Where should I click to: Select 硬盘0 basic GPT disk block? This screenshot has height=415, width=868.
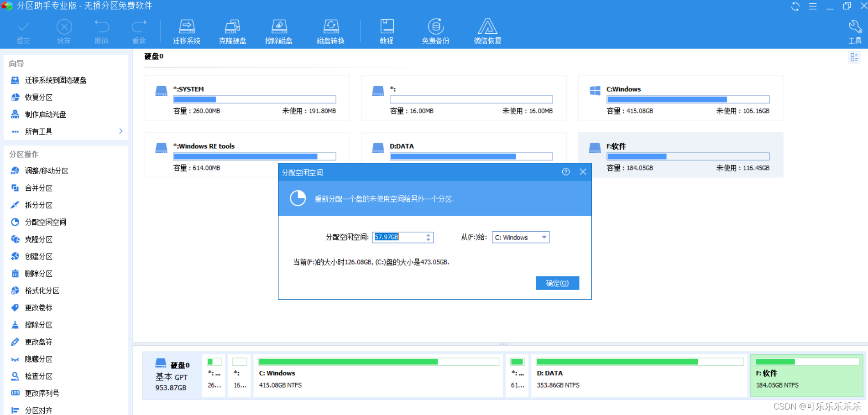tap(173, 375)
